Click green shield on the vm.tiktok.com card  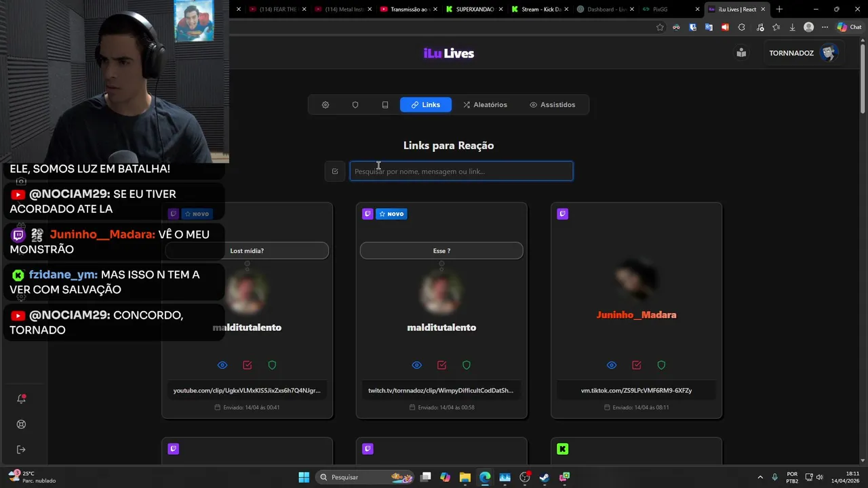pos(661,365)
